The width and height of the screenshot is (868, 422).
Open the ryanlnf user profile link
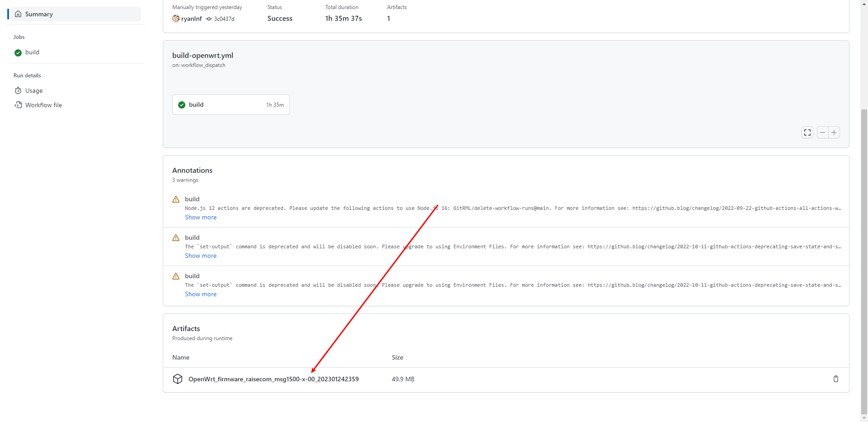(191, 19)
